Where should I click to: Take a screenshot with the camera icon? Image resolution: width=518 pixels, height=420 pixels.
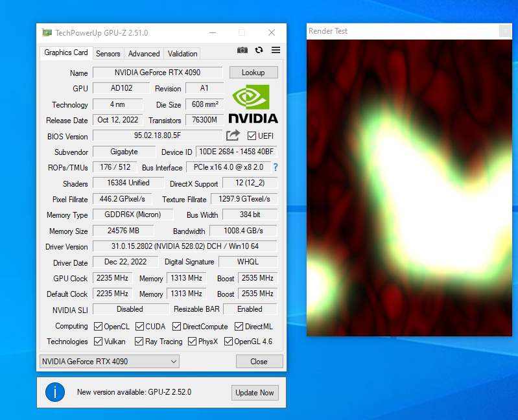pos(242,50)
